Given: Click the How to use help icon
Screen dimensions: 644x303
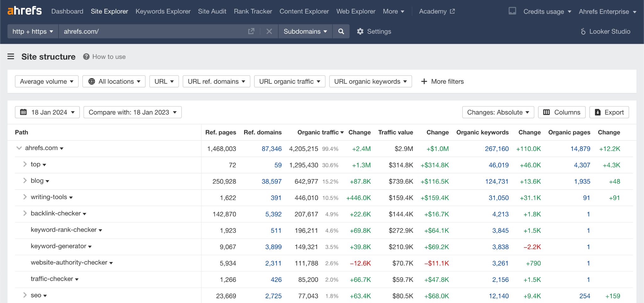Looking at the screenshot, I should tap(86, 57).
